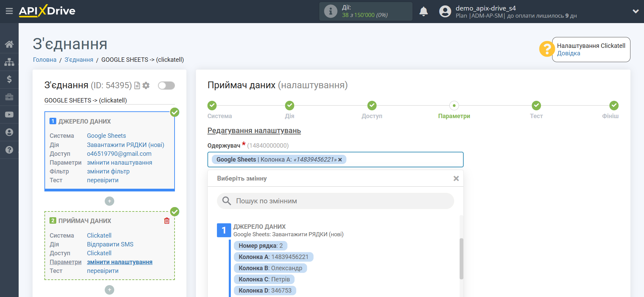Open the Home sidebar icon
This screenshot has width=644, height=297.
tap(9, 44)
